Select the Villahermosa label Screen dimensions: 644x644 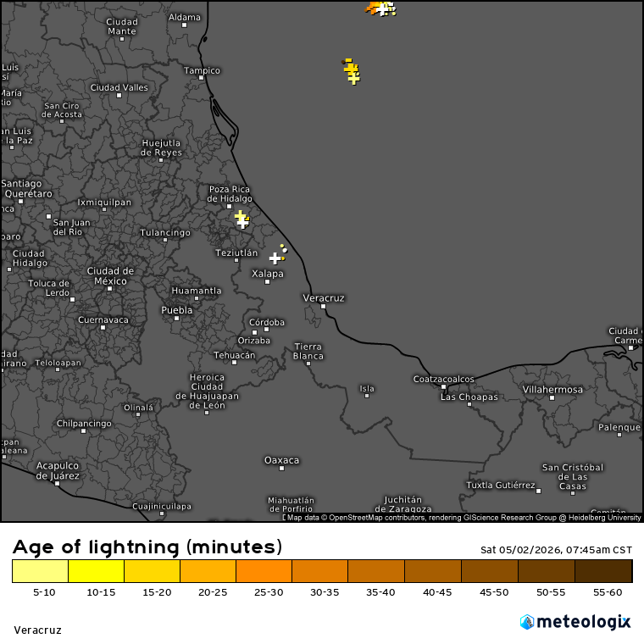tap(552, 390)
